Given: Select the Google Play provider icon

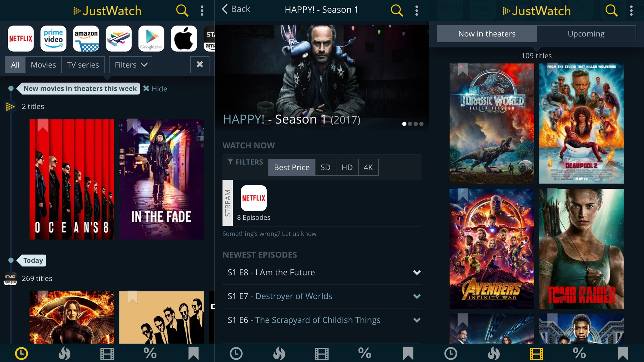Looking at the screenshot, I should click(151, 39).
